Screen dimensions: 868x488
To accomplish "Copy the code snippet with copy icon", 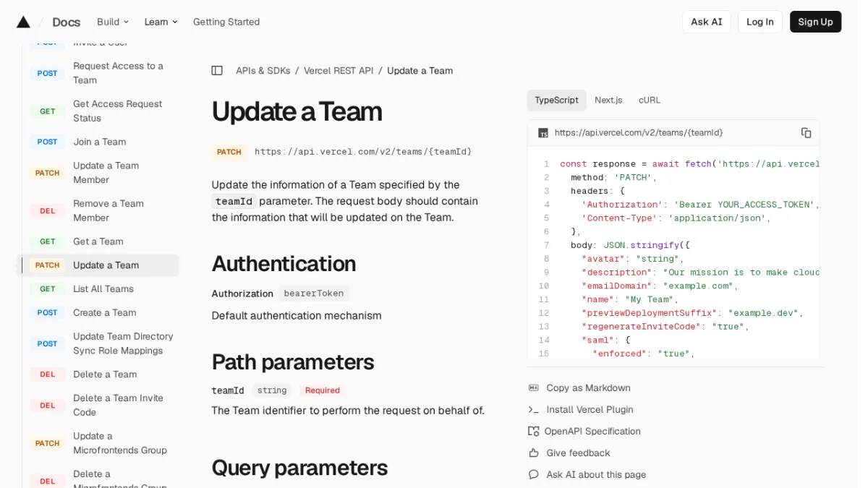I will click(806, 133).
